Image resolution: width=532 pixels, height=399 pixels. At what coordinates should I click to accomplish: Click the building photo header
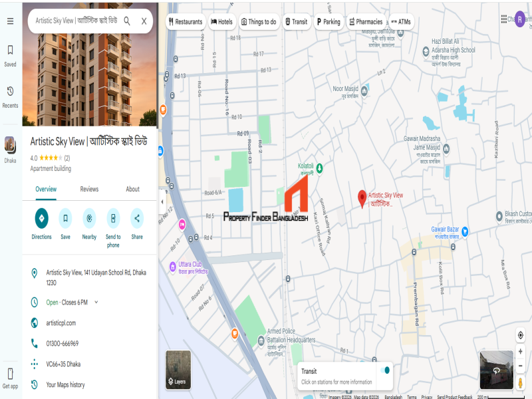[90, 80]
